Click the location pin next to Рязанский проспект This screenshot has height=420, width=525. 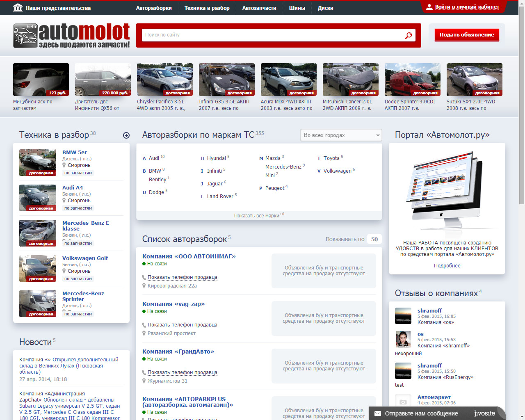[144, 333]
